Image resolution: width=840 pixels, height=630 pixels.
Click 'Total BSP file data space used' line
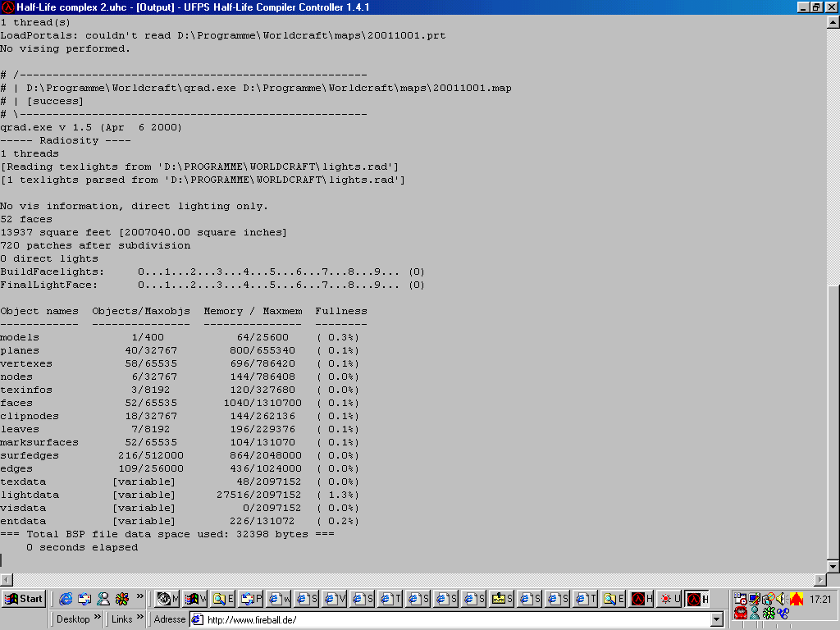[167, 534]
